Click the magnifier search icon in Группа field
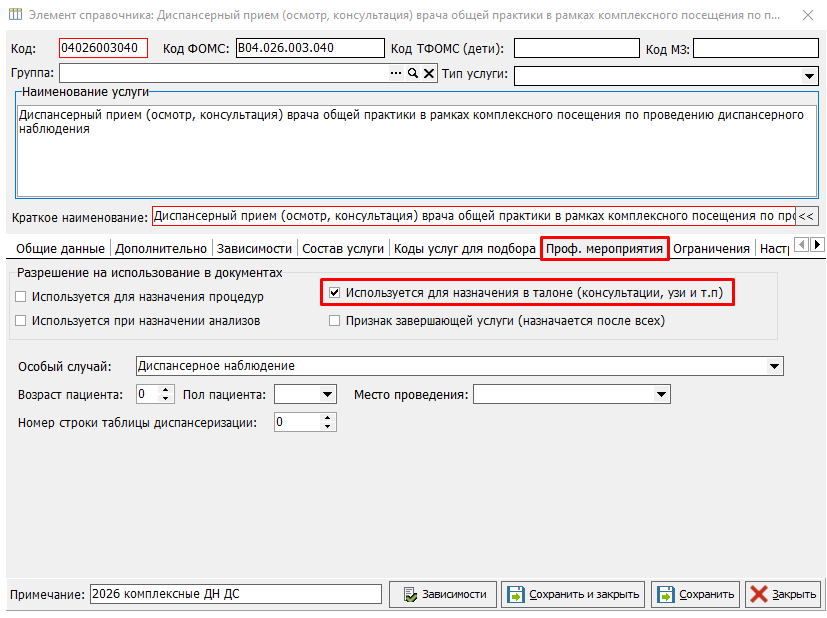This screenshot has width=827, height=618. [413, 73]
